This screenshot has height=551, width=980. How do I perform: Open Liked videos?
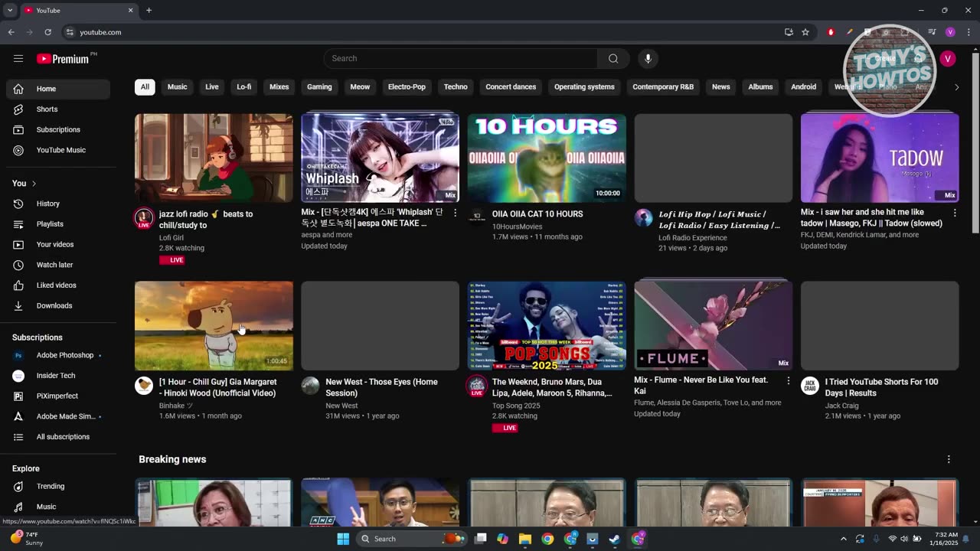(58, 285)
